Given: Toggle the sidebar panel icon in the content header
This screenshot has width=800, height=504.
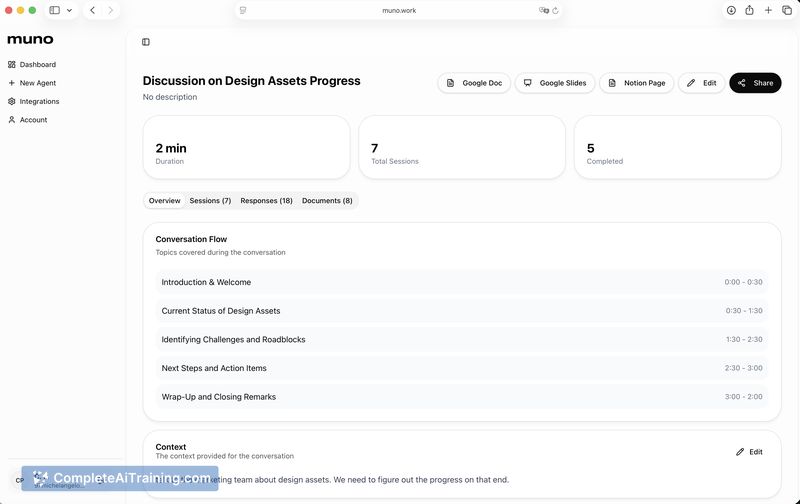Looking at the screenshot, I should (x=146, y=42).
